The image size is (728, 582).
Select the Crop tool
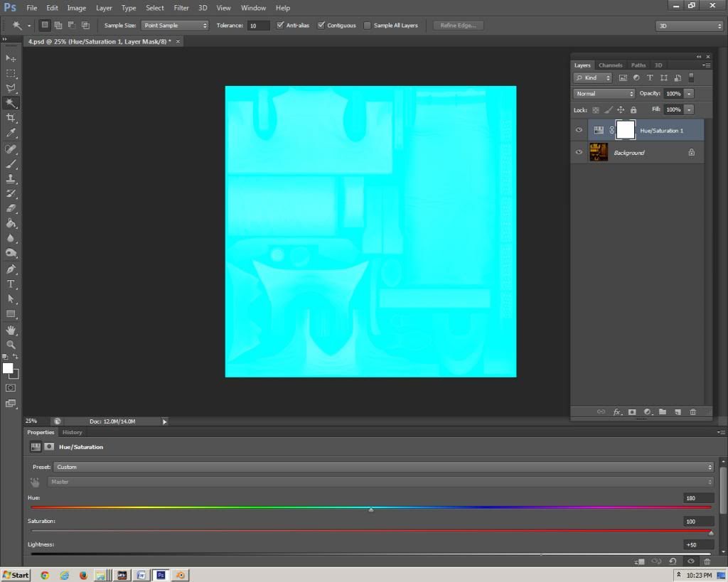tap(11, 118)
